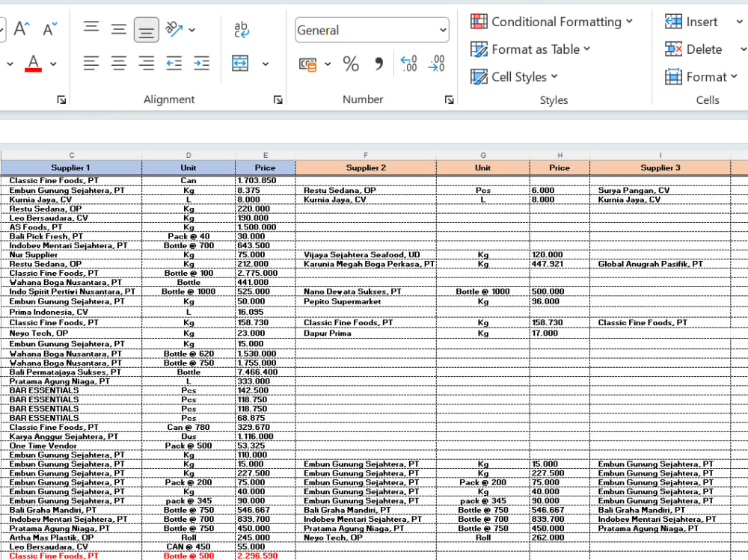Select cell "Global Anugrah Pasifik, PT"
748x560 pixels.
pos(660,264)
